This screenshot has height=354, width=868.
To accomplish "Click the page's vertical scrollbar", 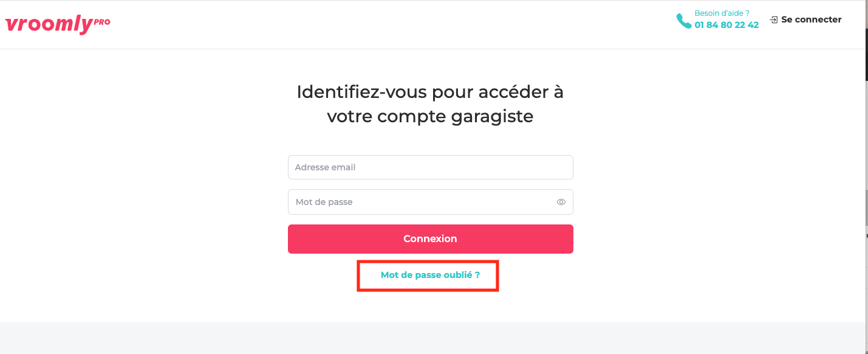I will 866,182.
